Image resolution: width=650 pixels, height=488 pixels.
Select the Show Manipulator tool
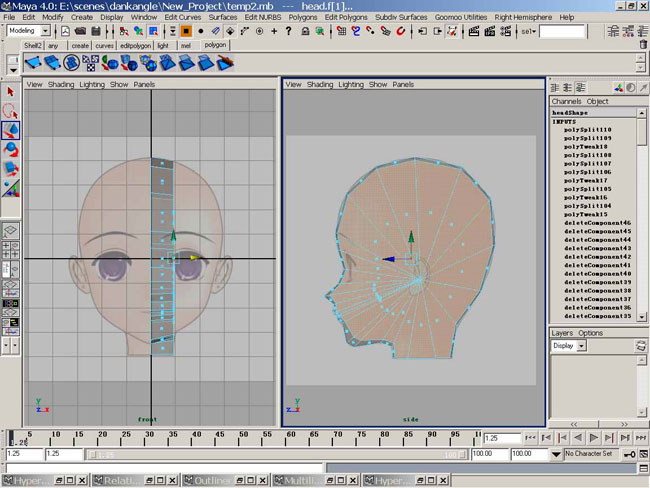(x=10, y=188)
